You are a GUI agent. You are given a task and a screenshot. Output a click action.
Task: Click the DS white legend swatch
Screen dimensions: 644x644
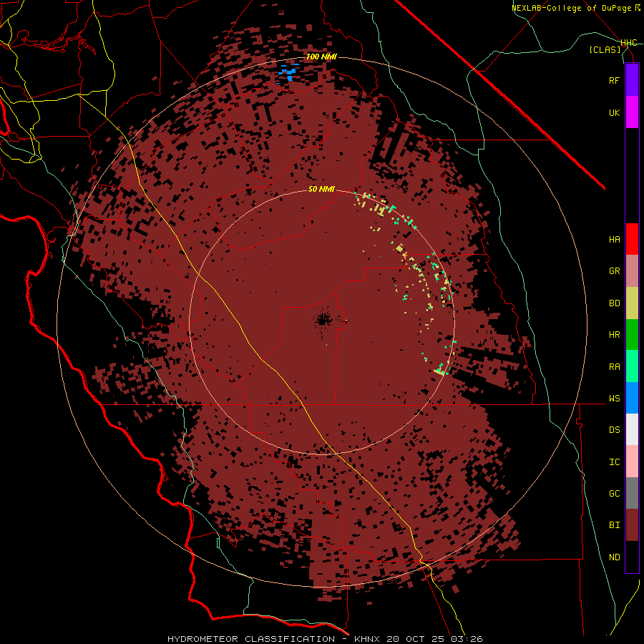(632, 429)
